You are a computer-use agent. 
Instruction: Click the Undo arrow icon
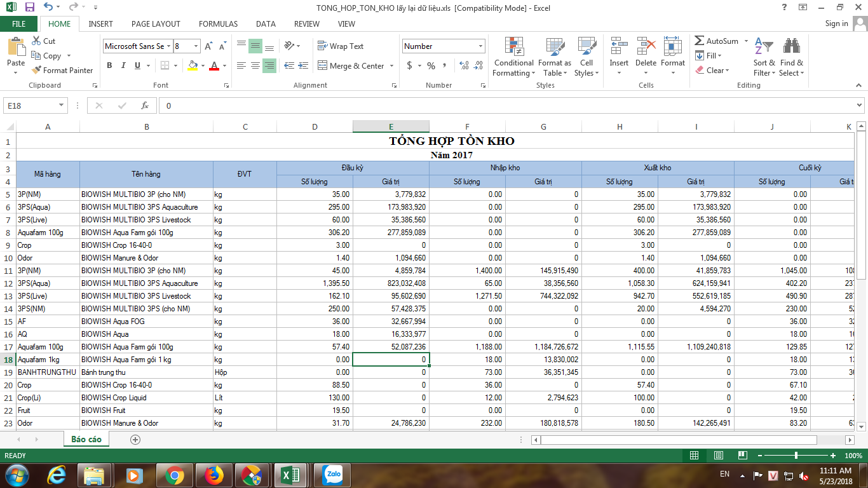pos(48,8)
